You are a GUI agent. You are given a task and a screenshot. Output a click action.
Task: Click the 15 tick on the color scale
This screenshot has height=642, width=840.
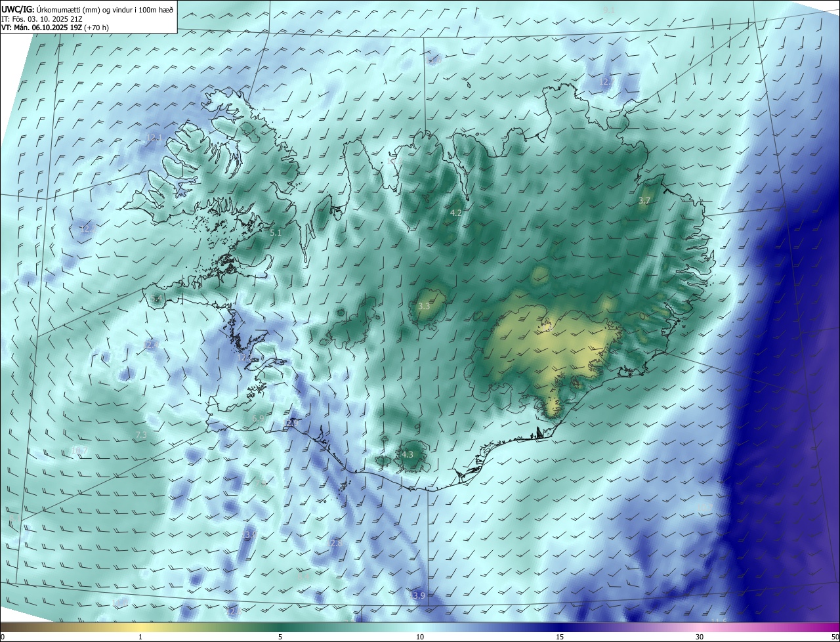(x=560, y=637)
